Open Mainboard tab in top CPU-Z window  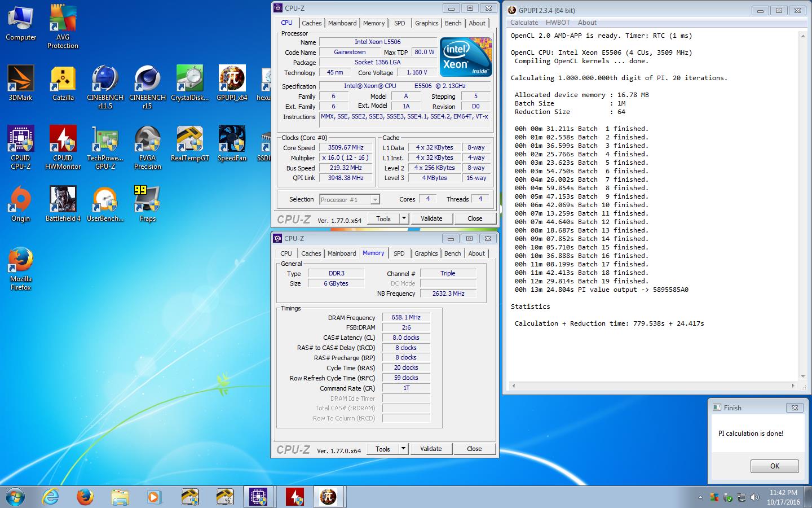(x=342, y=23)
